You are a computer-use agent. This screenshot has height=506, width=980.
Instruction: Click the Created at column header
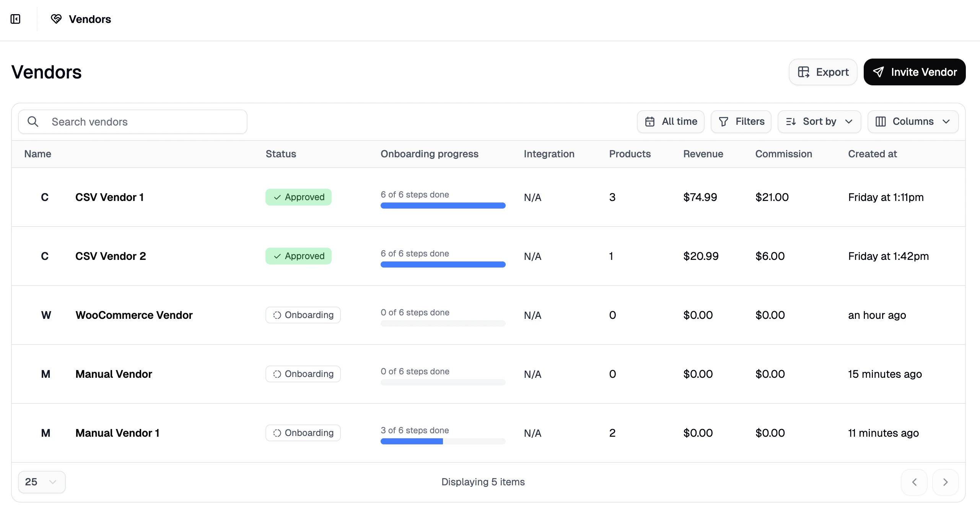(x=872, y=154)
